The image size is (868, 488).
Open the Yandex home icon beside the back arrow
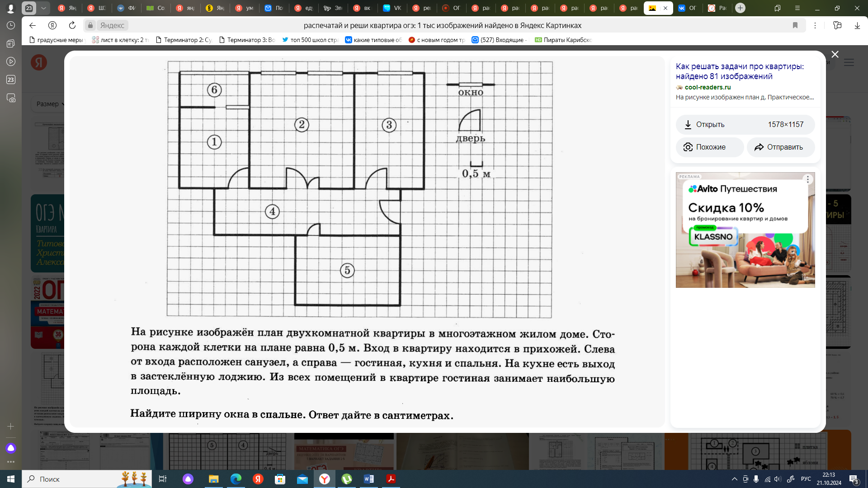pos(52,25)
